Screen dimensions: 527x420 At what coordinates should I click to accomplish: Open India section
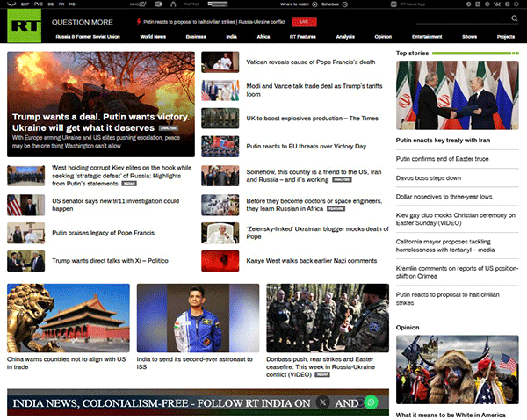click(231, 37)
